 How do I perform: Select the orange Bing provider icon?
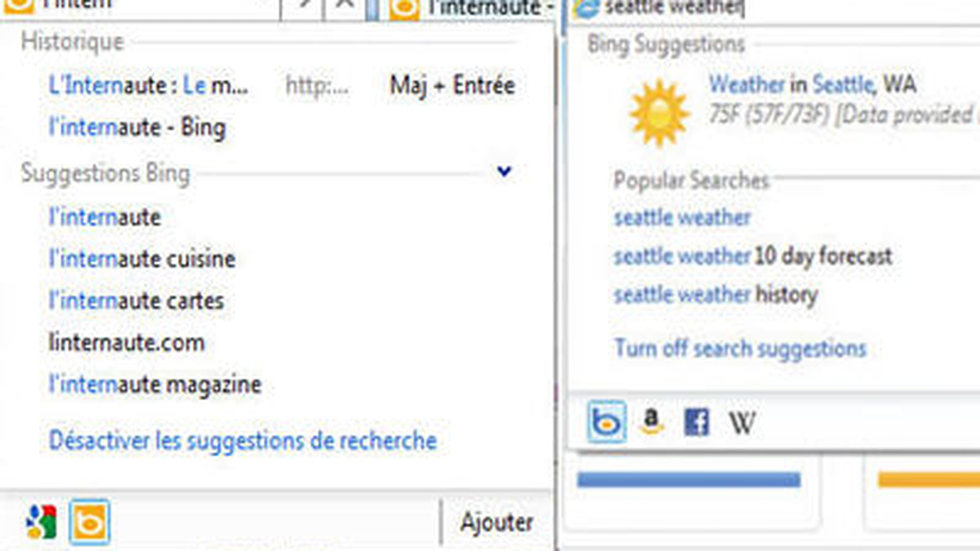pos(89,522)
